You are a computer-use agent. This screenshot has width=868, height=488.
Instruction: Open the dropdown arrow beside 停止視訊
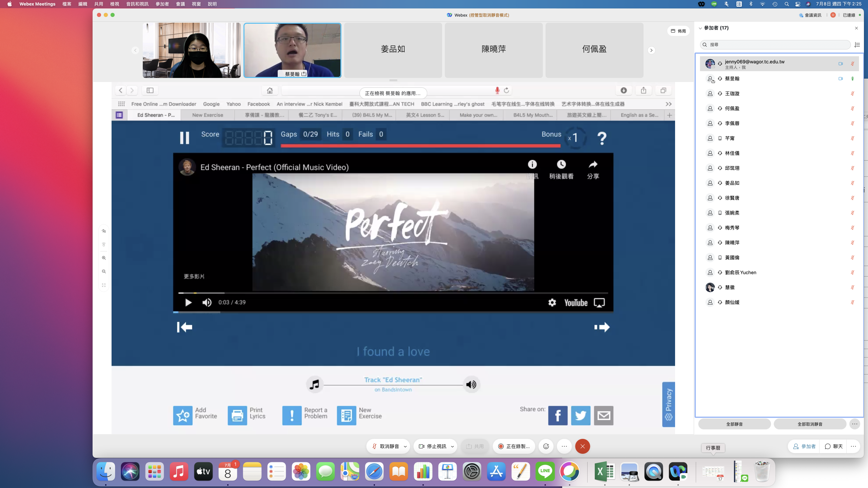click(x=452, y=447)
